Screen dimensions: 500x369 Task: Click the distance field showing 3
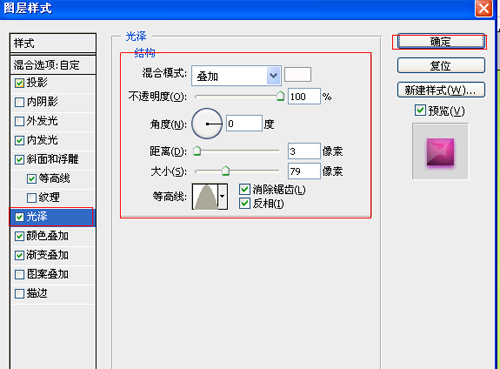click(304, 151)
